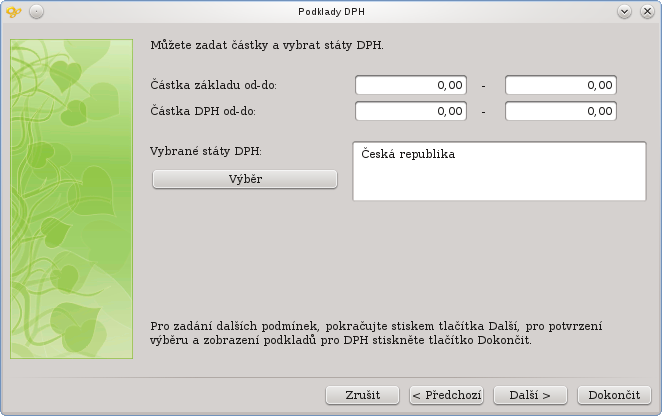
Task: Click the Částka základu od-do label
Action: pyautogui.click(x=213, y=85)
